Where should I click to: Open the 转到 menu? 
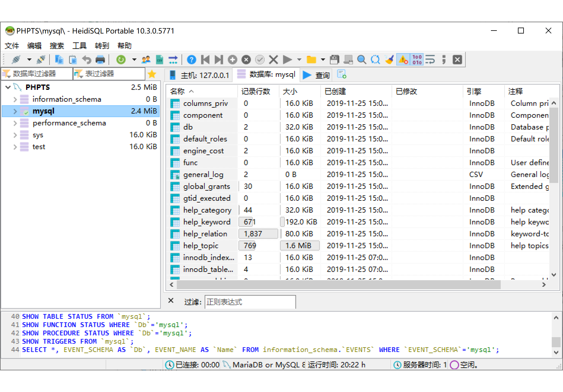tap(102, 46)
